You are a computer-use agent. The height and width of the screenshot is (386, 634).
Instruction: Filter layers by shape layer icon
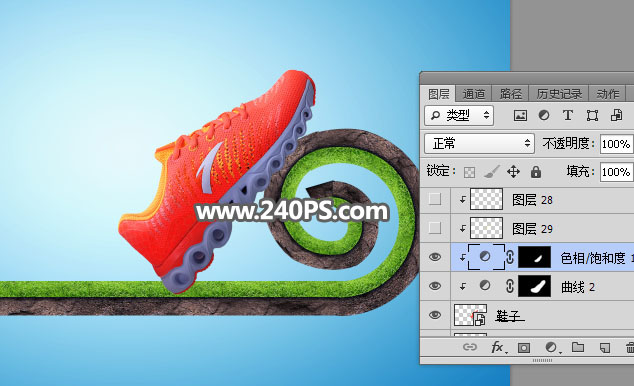point(592,116)
